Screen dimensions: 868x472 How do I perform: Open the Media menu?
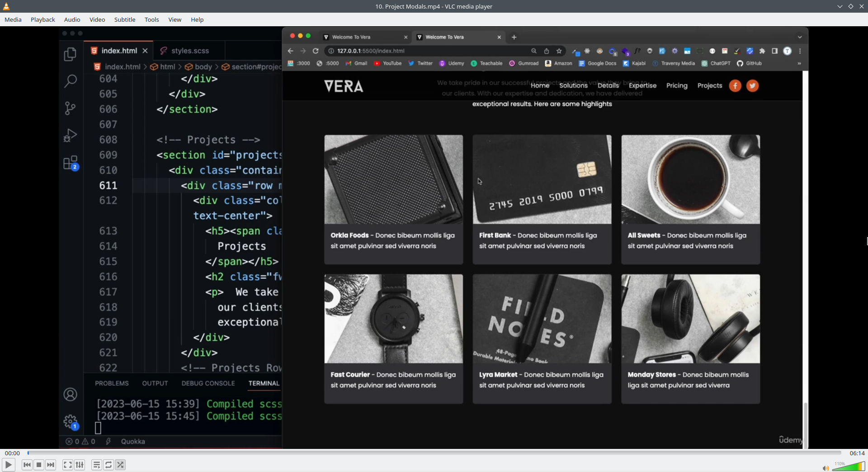[x=13, y=19]
